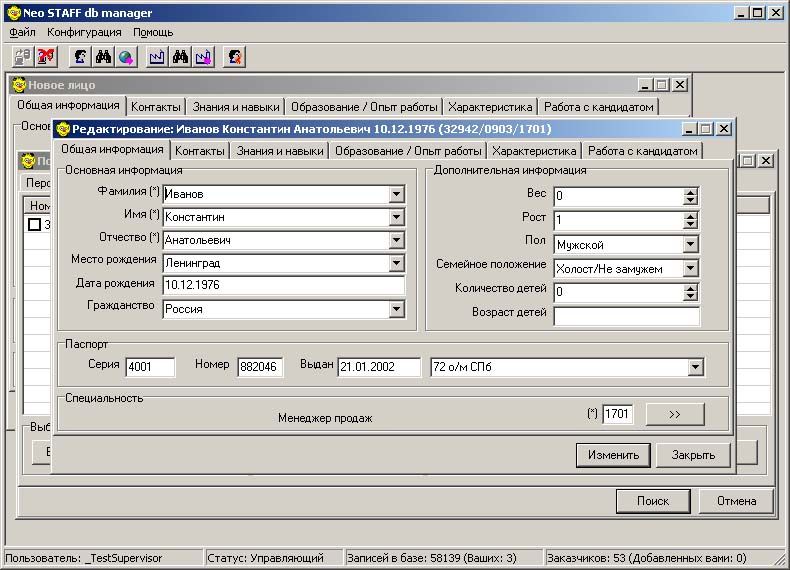Decrease the Рост value with down arrow
Viewport: 790px width, 570px height.
coord(691,224)
